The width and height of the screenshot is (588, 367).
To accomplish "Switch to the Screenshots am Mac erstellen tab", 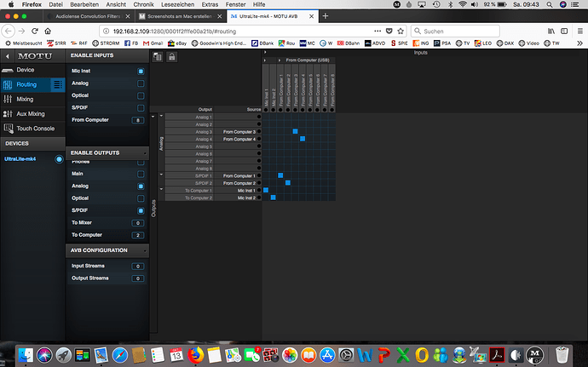I will click(x=180, y=16).
